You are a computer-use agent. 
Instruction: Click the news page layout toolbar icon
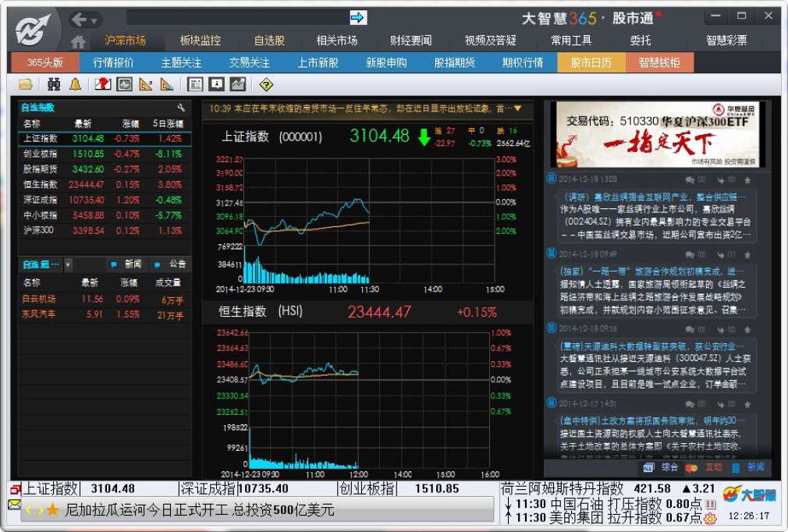click(195, 84)
